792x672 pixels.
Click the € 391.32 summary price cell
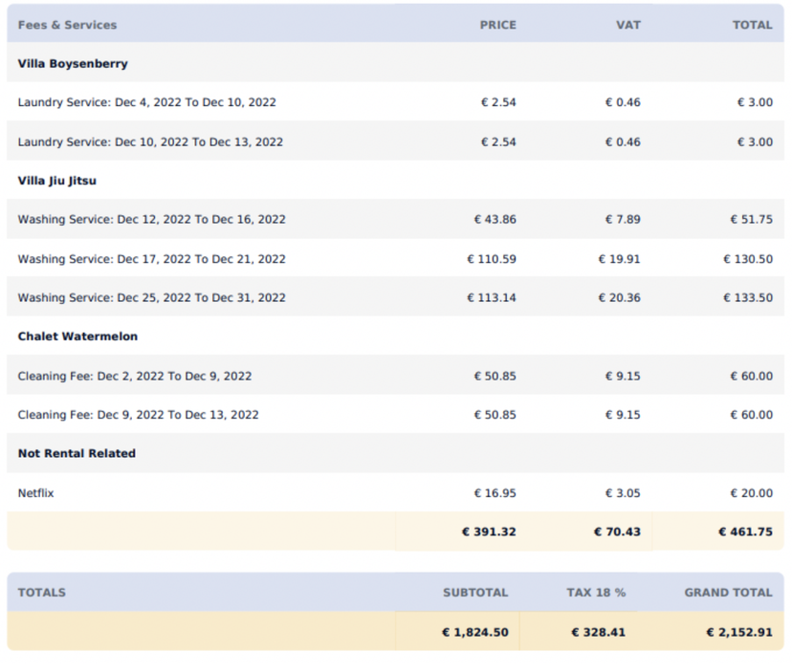489,531
